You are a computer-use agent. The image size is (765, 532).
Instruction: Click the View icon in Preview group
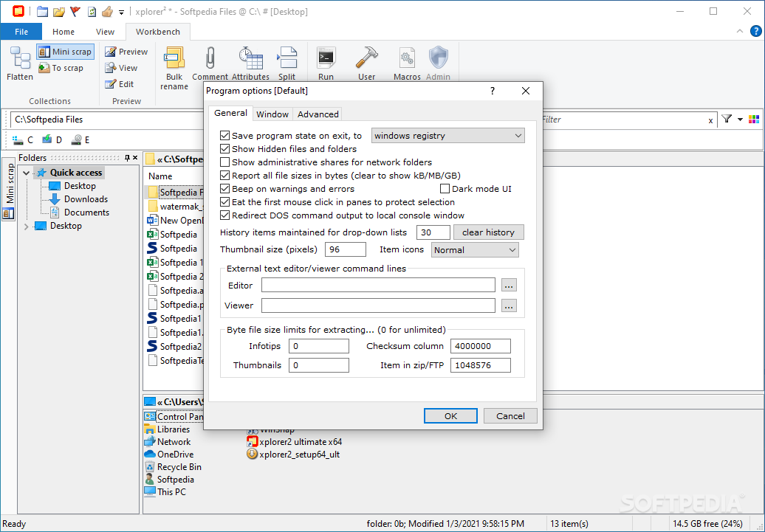tap(110, 68)
